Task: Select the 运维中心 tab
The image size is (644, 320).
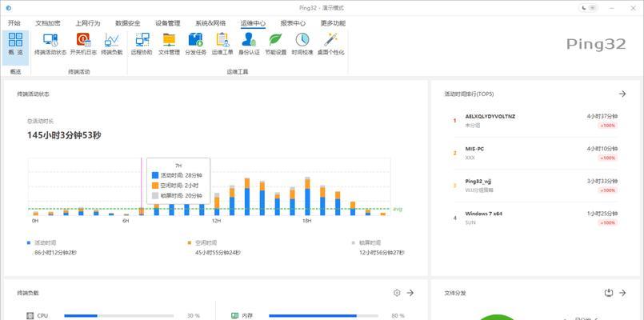Action: (253, 23)
